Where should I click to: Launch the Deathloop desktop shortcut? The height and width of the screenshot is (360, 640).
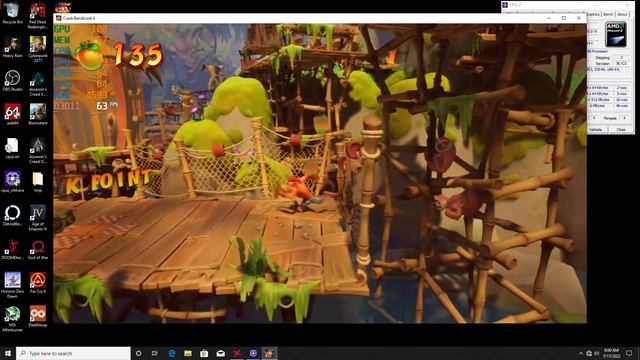pyautogui.click(x=38, y=316)
